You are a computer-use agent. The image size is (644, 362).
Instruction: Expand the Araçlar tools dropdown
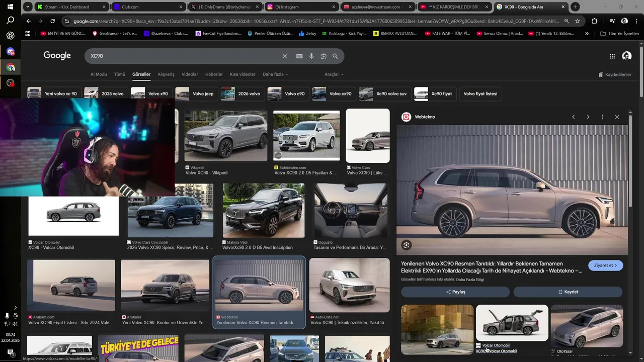click(334, 74)
